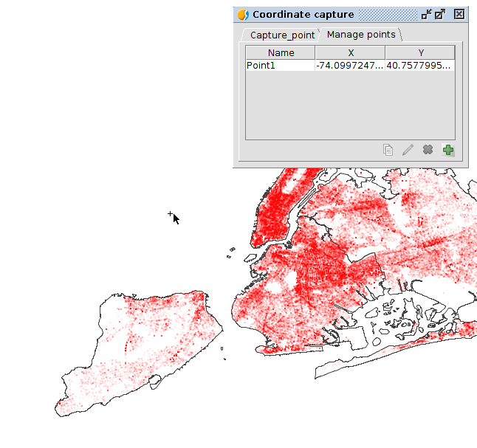
Task: Select the Point1 name cell
Action: pyautogui.click(x=281, y=65)
